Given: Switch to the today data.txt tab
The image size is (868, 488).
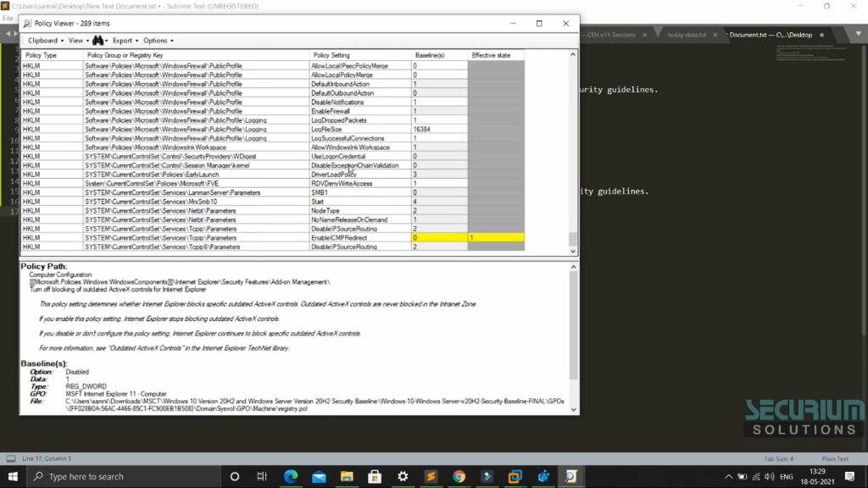Looking at the screenshot, I should click(x=687, y=35).
